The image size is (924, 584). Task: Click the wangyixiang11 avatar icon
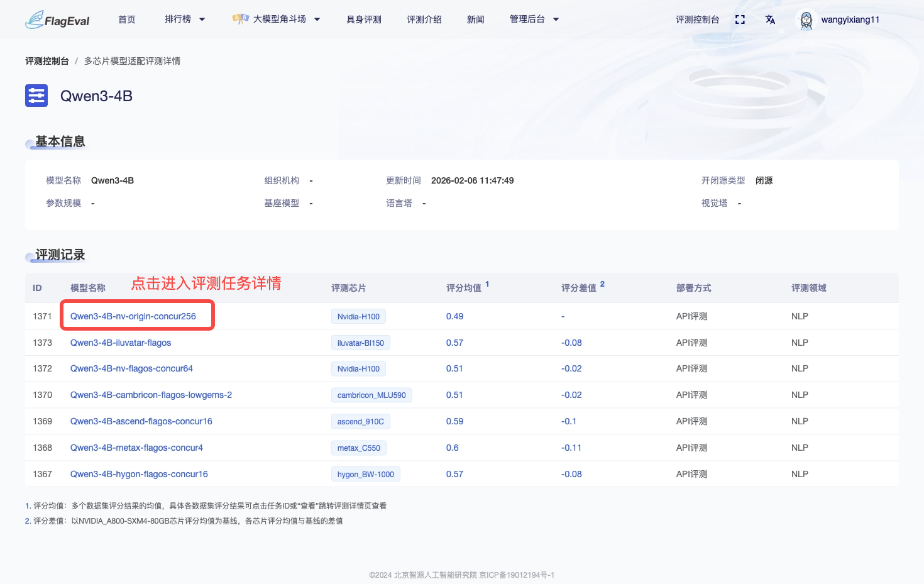(806, 19)
